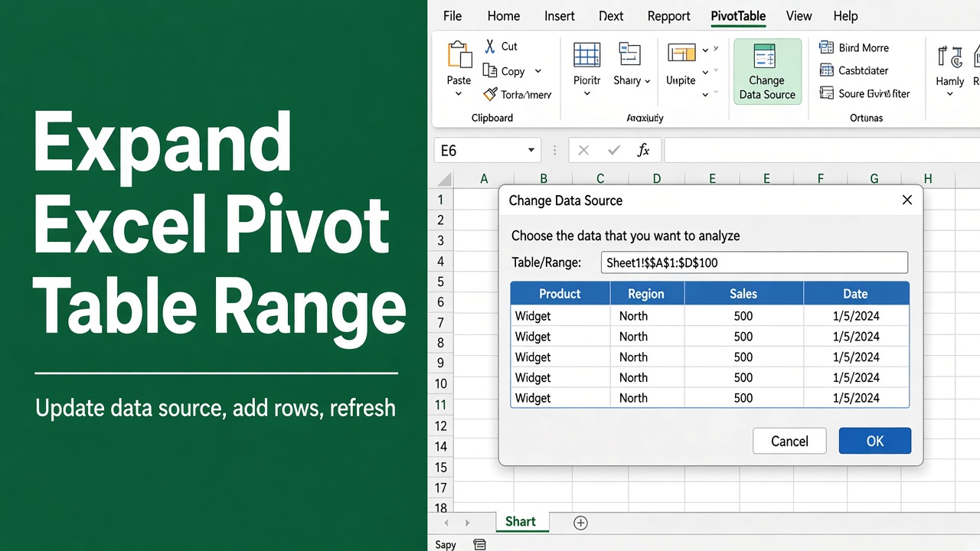Open the Dext tab
Screen dimensions: 980x551
coord(611,16)
